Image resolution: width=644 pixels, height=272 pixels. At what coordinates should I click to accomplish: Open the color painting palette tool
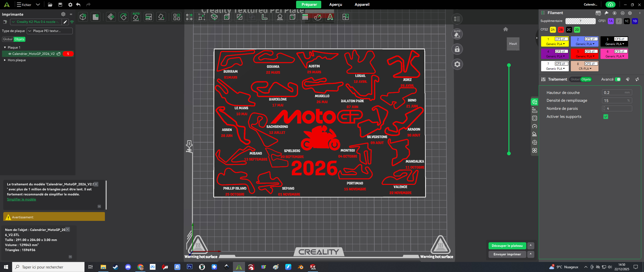coord(318,17)
